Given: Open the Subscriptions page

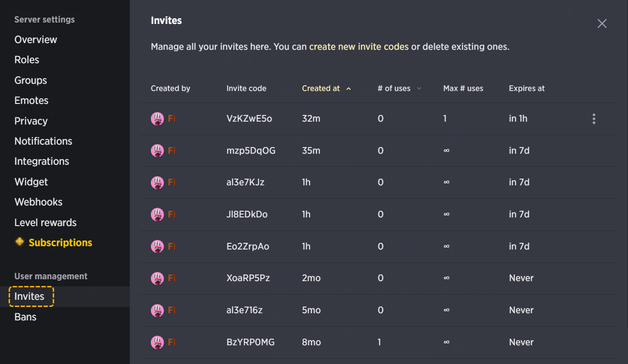Looking at the screenshot, I should 60,243.
